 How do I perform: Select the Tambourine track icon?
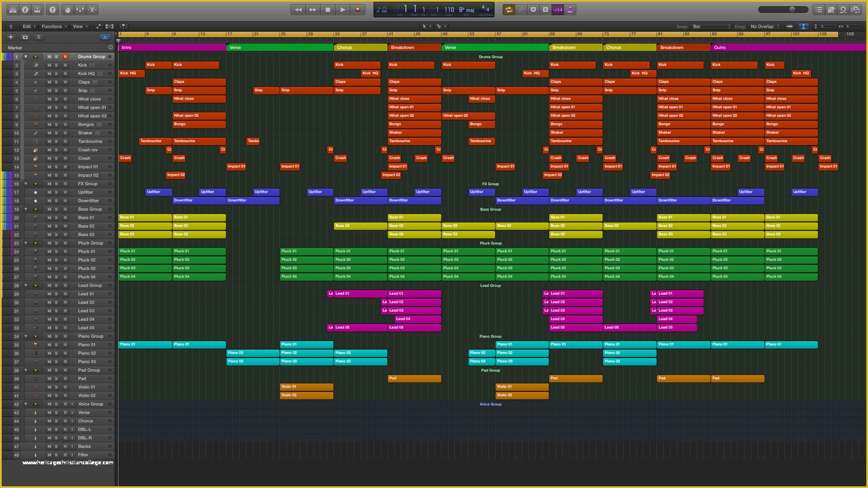pos(36,142)
